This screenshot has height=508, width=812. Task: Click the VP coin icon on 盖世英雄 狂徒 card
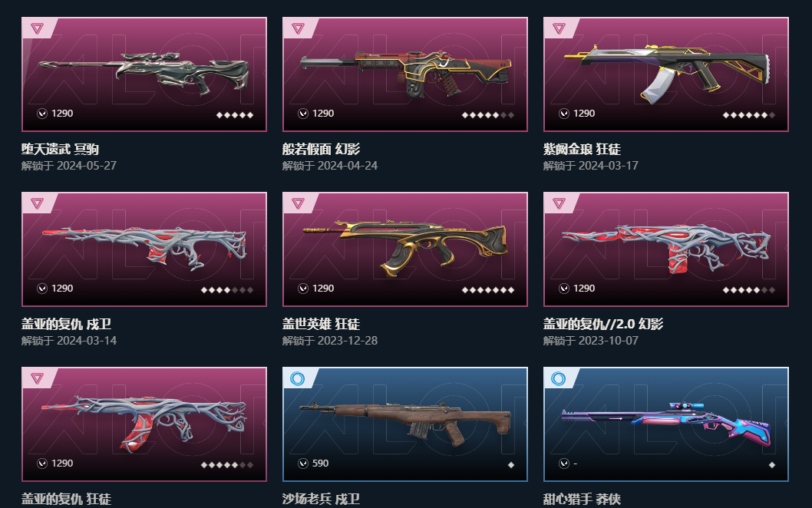click(x=303, y=289)
